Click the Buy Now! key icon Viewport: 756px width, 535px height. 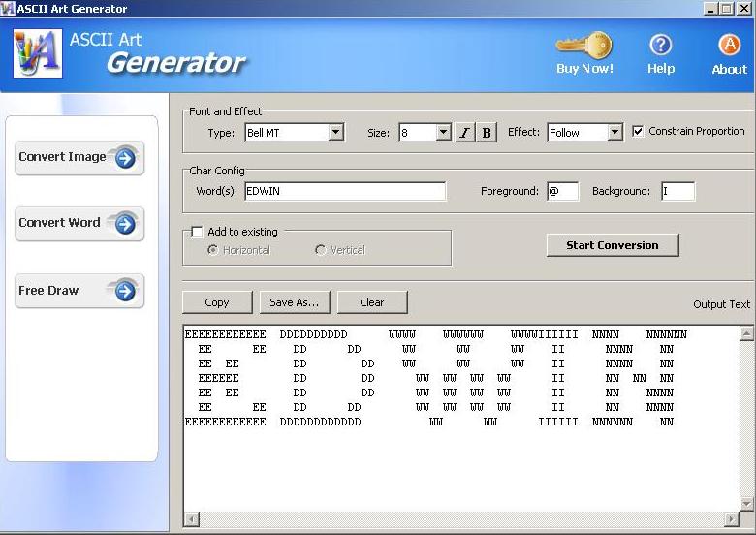pos(583,46)
